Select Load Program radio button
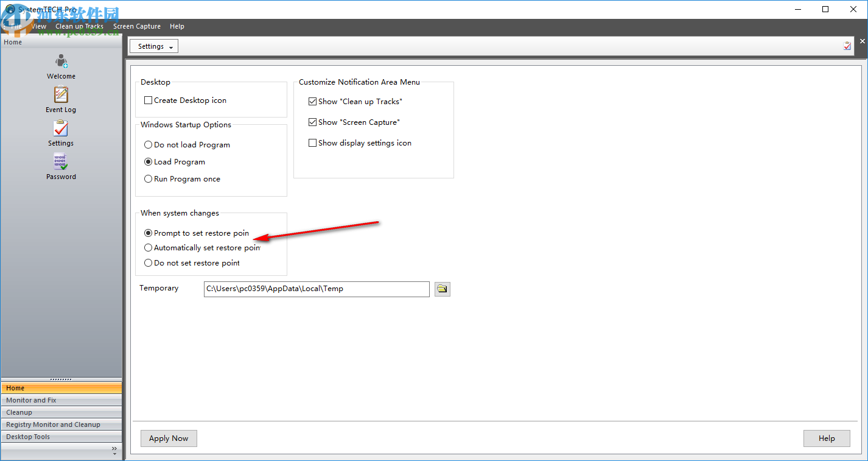Viewport: 868px width, 461px height. (x=148, y=162)
